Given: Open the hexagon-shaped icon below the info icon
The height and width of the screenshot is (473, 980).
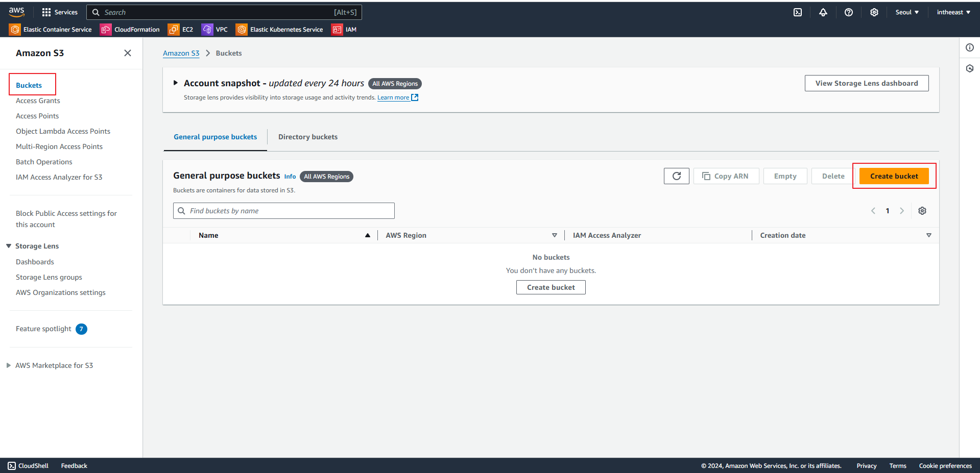Looking at the screenshot, I should 970,68.
